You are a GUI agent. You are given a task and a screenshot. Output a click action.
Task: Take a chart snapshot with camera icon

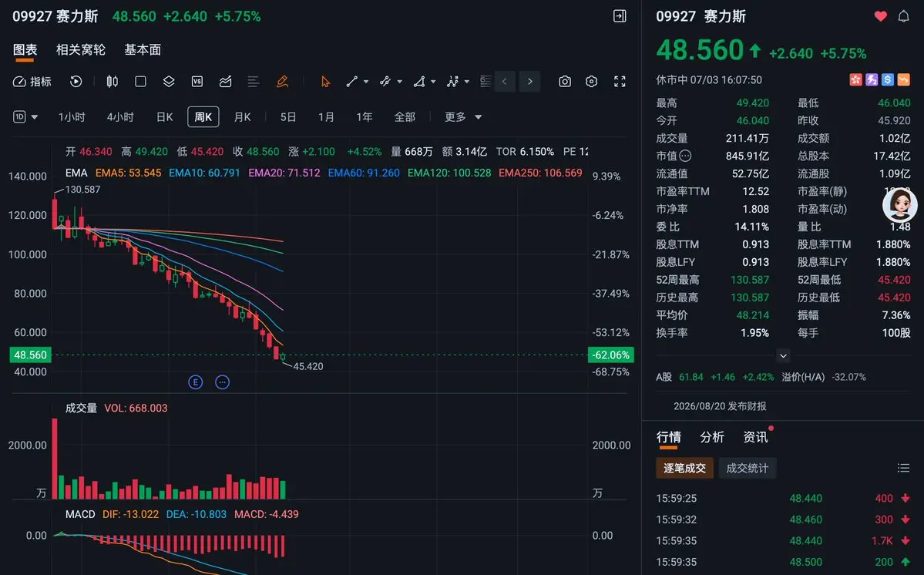click(565, 81)
